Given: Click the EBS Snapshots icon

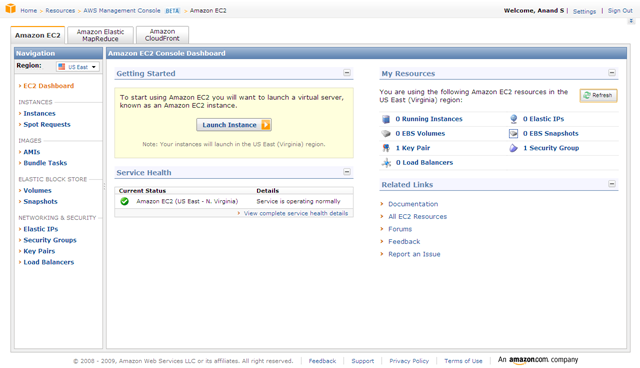Looking at the screenshot, I should point(513,133).
